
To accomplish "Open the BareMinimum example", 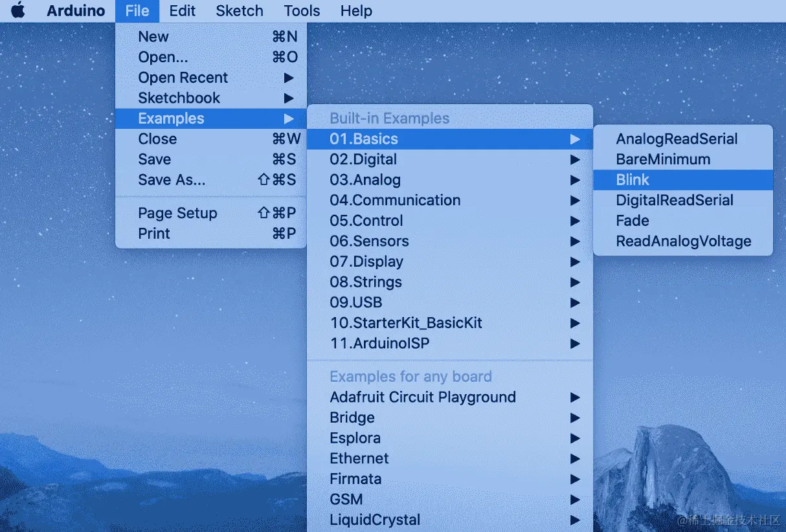I will 683,159.
